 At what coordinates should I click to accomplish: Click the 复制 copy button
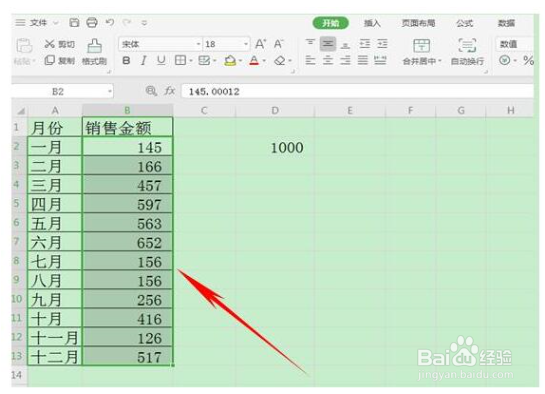click(x=59, y=60)
